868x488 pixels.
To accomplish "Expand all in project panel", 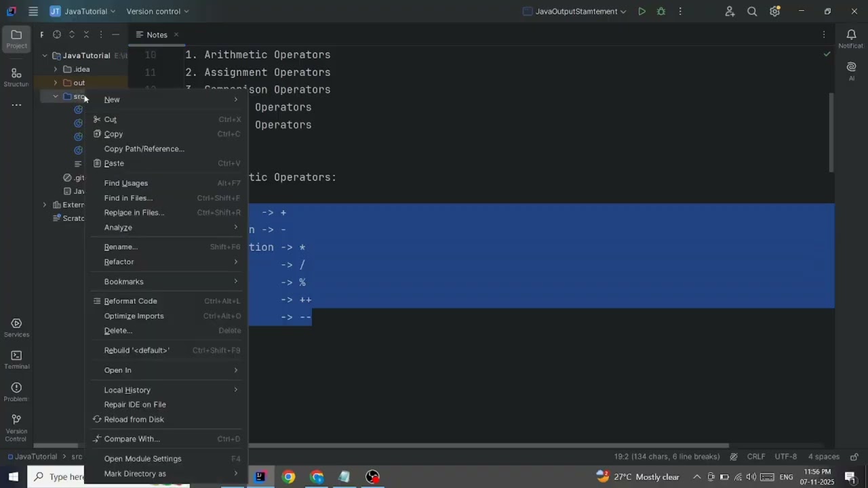I will [x=72, y=35].
